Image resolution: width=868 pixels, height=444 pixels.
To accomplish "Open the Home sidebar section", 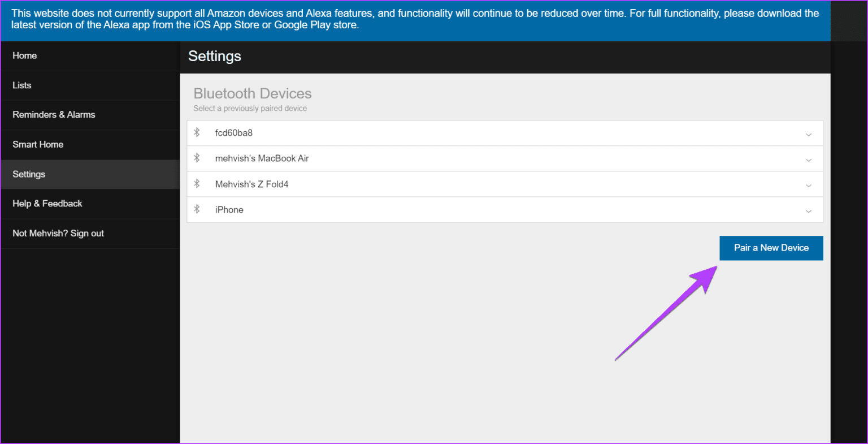I will (x=24, y=55).
